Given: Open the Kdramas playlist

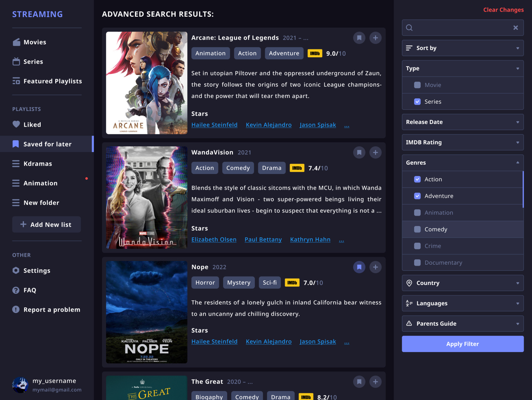Looking at the screenshot, I should click(38, 164).
